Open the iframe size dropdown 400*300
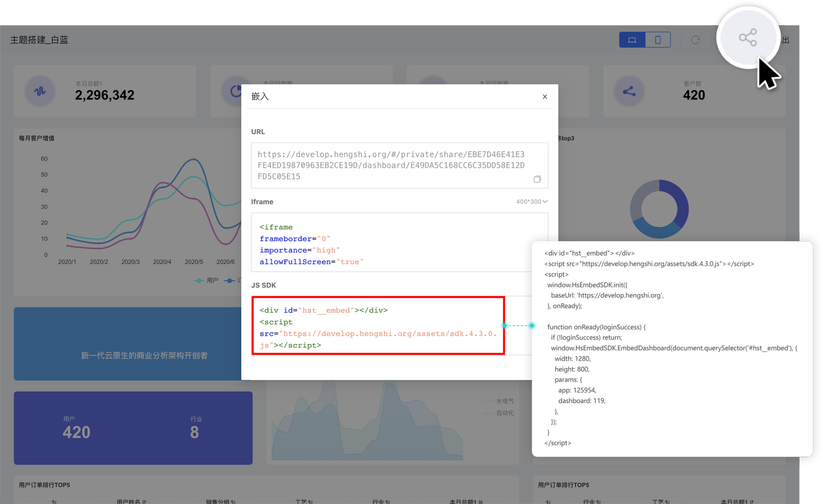823x504 pixels. pos(532,202)
